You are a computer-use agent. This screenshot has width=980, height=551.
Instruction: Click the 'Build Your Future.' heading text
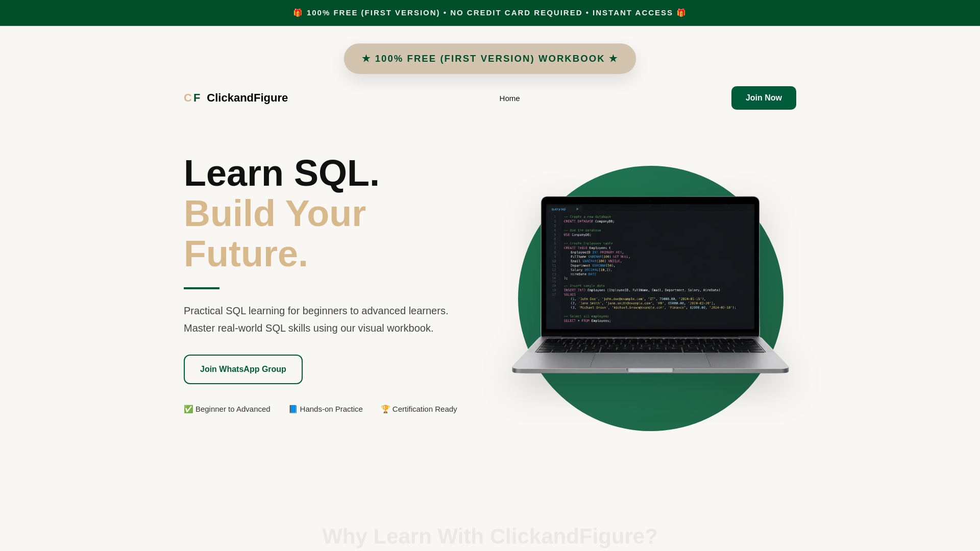click(x=275, y=234)
